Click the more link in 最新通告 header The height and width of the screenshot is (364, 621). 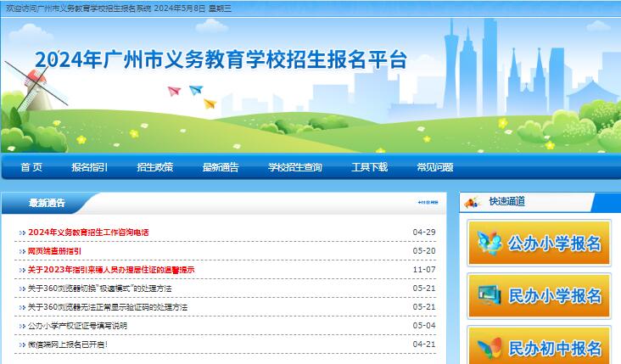coord(428,203)
